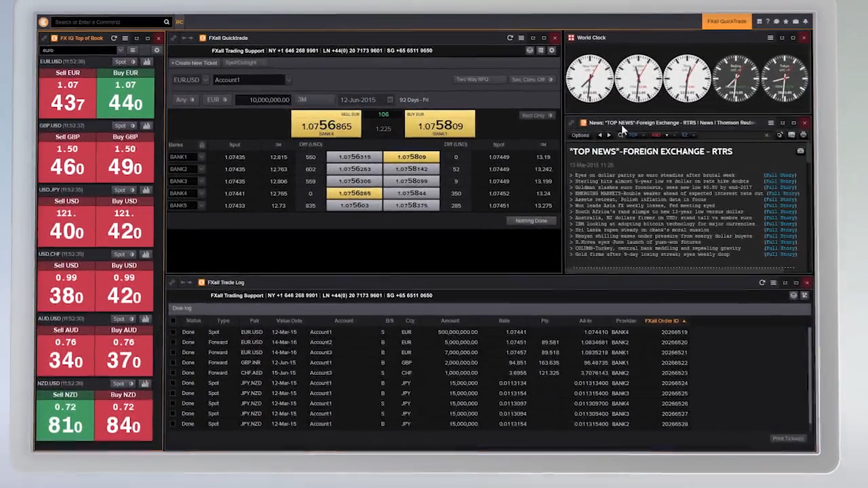This screenshot has width=868, height=488.
Task: Toggle the Any side switch
Action: pos(185,100)
